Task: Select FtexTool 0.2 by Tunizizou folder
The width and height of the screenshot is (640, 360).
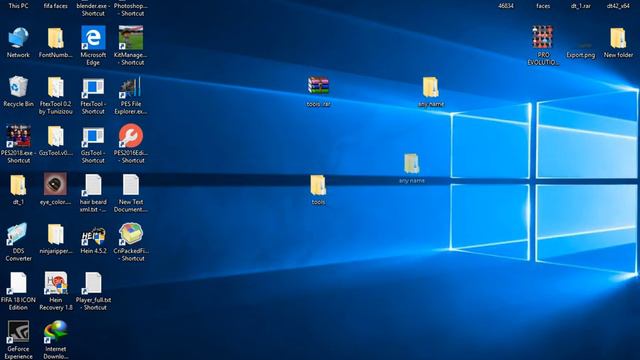Action: [56, 87]
